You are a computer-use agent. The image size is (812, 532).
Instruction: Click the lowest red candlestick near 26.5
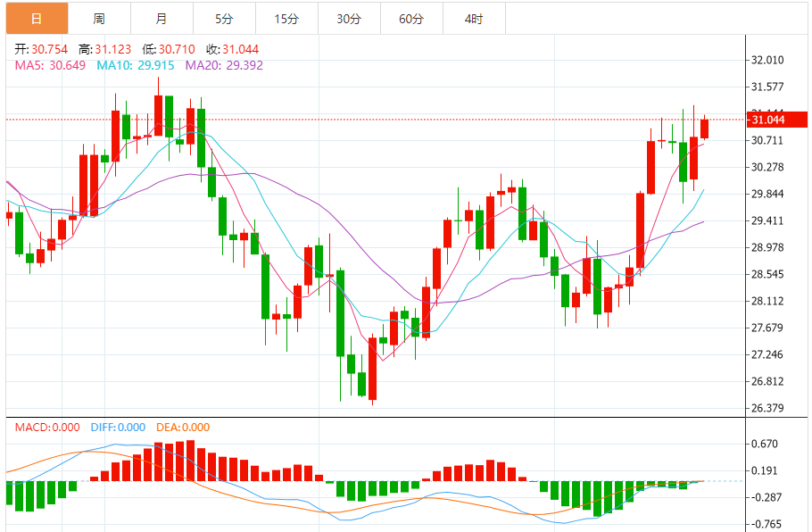372,369
